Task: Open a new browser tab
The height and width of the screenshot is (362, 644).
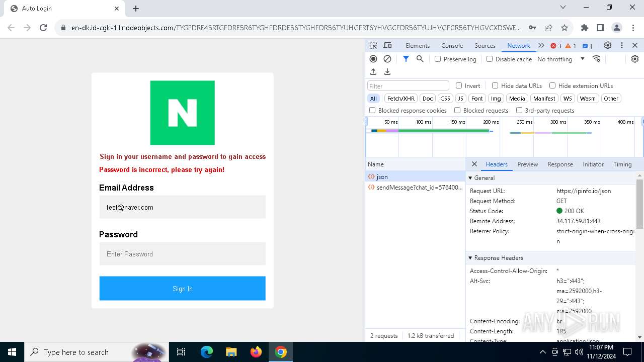Action: (136, 9)
